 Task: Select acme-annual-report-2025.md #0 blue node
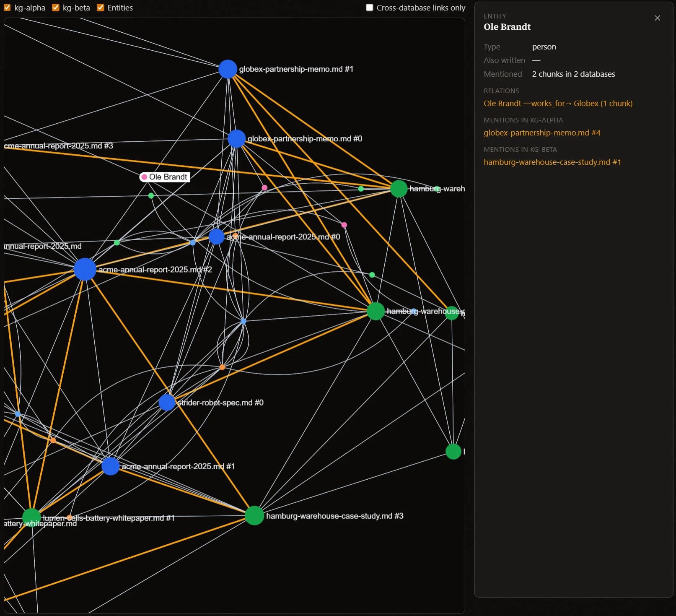tap(216, 237)
